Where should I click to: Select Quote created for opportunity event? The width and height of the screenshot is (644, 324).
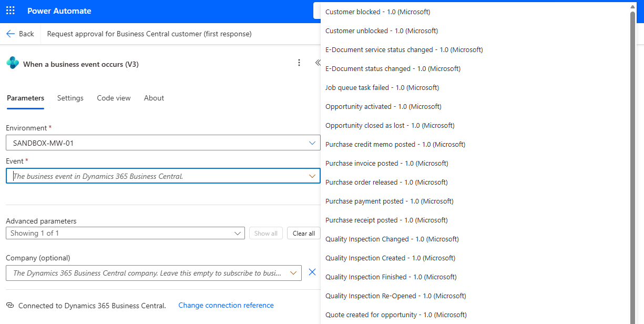click(396, 315)
